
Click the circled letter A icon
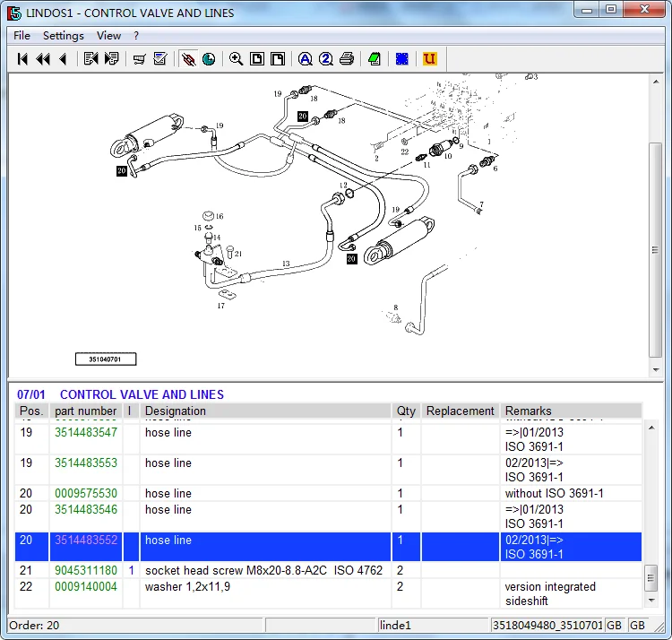pos(305,59)
